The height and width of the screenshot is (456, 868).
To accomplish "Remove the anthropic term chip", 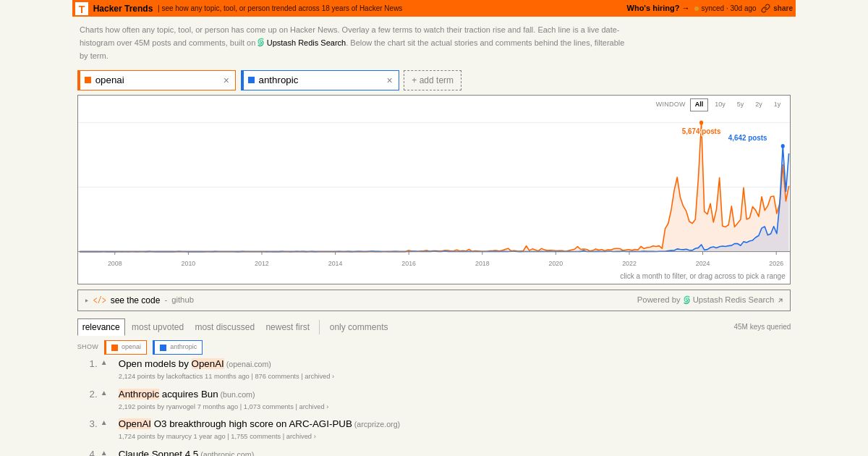I will coord(390,80).
